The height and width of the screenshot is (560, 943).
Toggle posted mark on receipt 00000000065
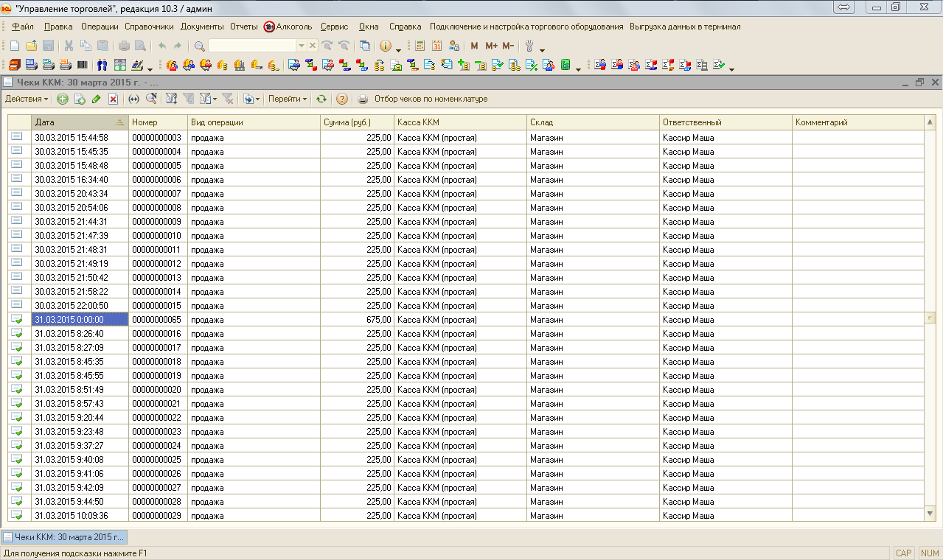(16, 320)
